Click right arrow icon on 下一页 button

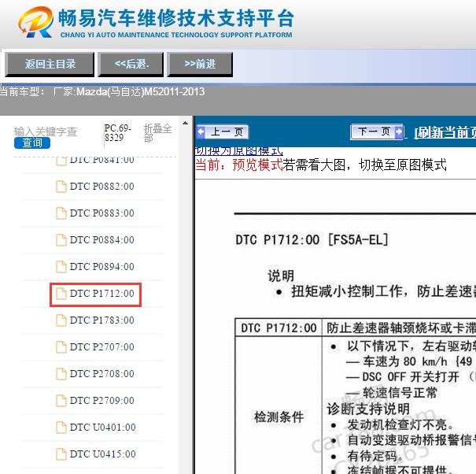click(x=399, y=131)
